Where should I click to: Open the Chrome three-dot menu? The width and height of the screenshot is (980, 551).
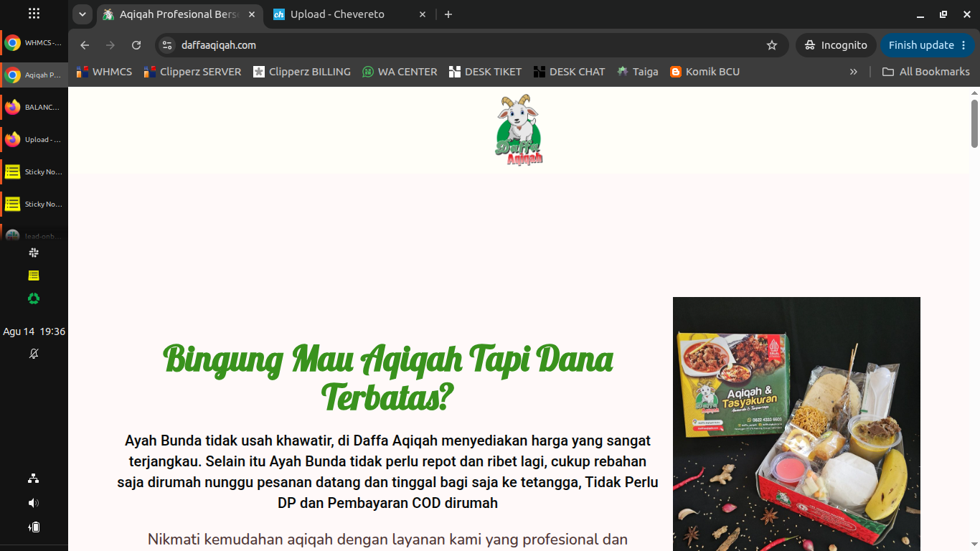963,45
